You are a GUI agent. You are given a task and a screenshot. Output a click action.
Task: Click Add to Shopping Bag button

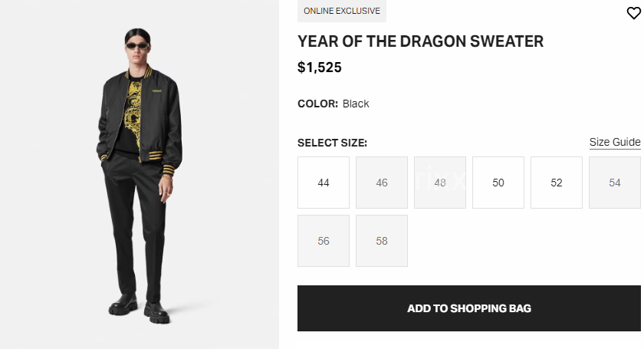point(469,308)
